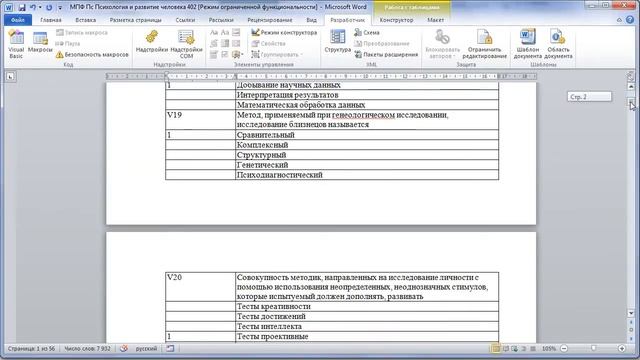Switch to the Ссылки tab

click(x=185, y=20)
